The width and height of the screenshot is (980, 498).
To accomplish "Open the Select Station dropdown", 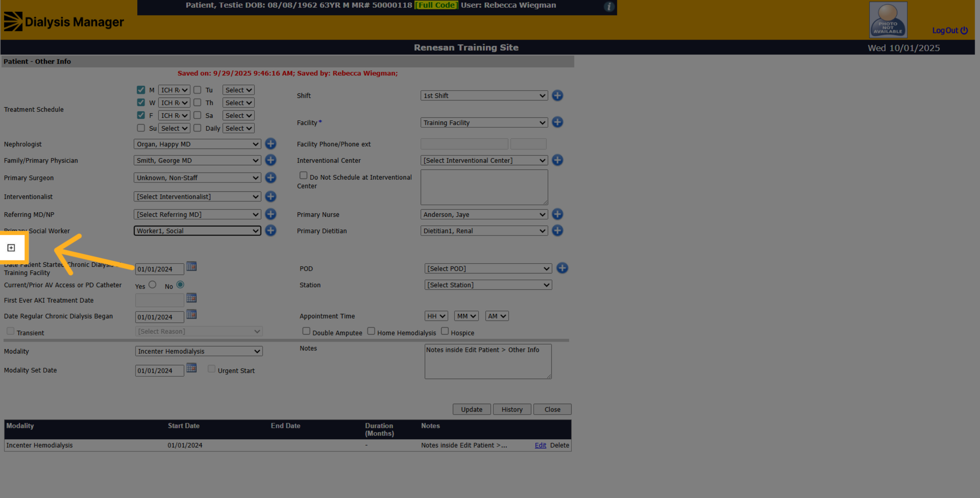I will tap(488, 285).
